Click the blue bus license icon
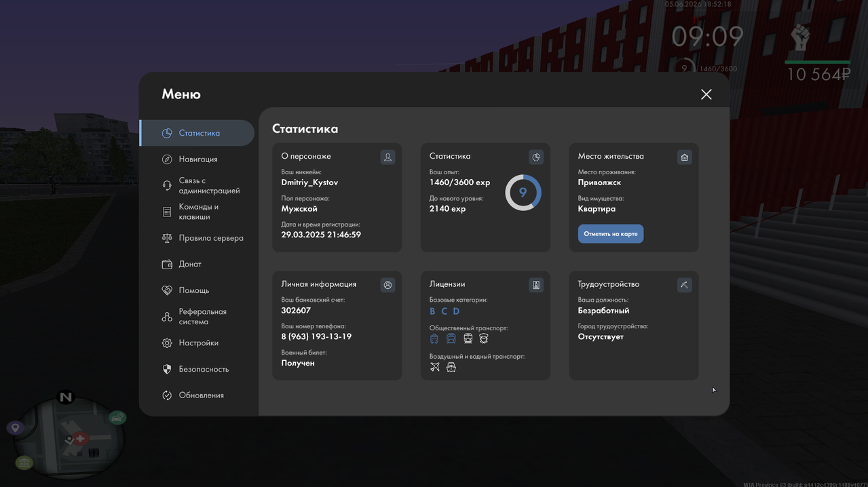868x487 pixels. [x=451, y=338]
